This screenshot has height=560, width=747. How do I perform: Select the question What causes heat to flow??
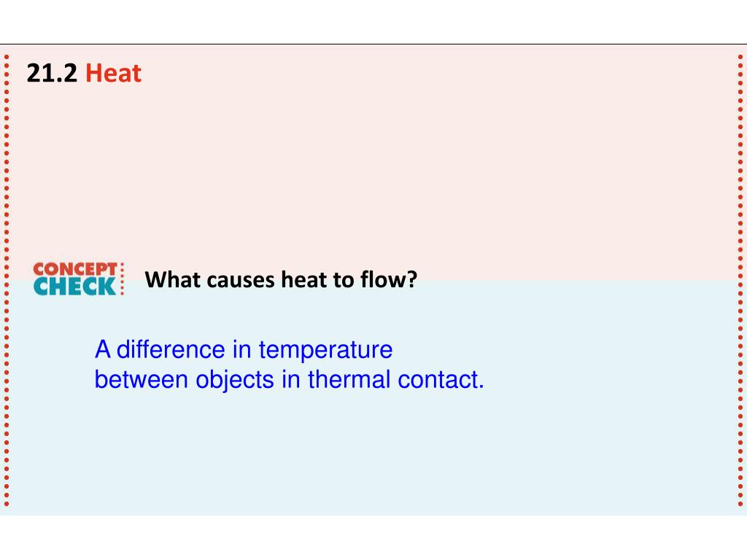[281, 279]
